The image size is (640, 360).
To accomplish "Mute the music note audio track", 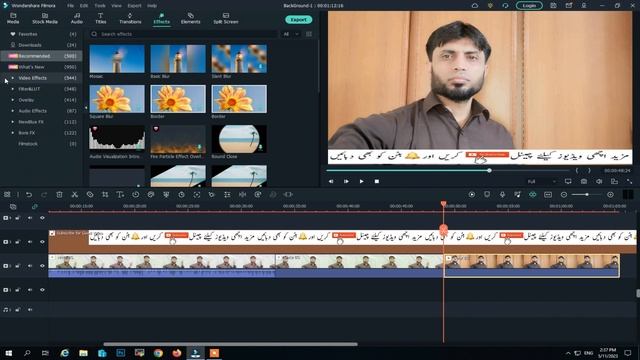I will (30, 310).
